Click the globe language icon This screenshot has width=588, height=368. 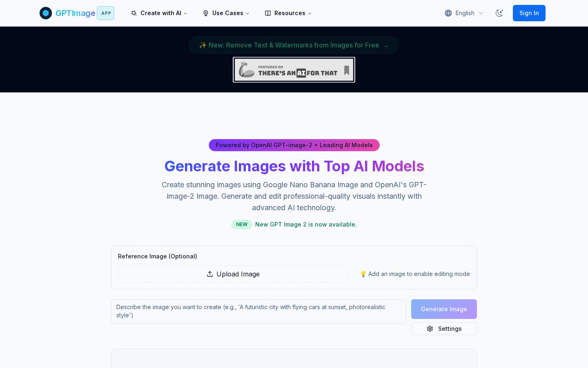click(448, 13)
